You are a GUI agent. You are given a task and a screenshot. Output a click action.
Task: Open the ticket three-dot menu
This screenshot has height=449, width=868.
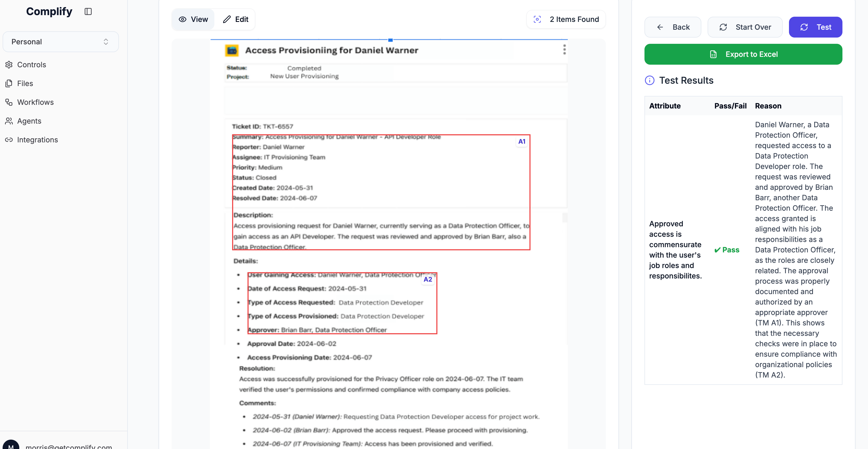(x=564, y=50)
